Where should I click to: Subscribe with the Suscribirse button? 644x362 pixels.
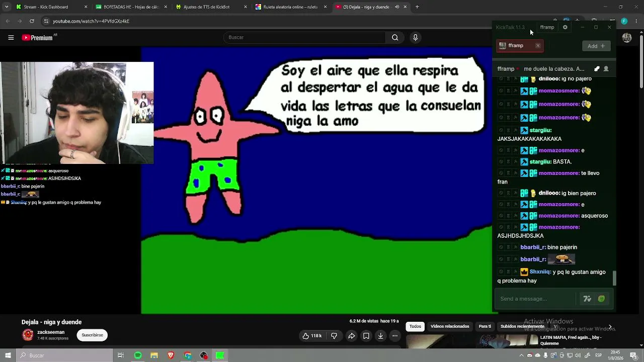(92, 335)
